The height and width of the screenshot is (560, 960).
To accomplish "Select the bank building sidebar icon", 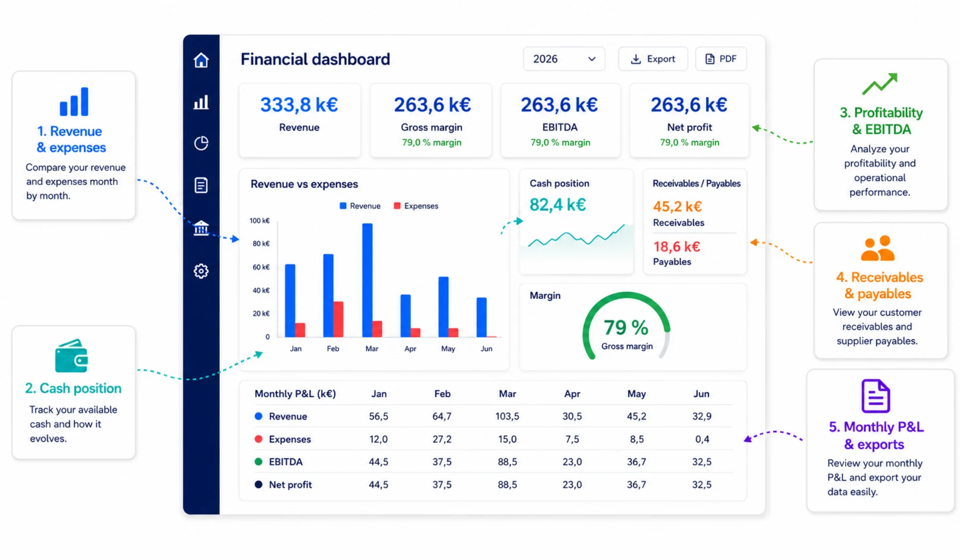I will pyautogui.click(x=201, y=227).
